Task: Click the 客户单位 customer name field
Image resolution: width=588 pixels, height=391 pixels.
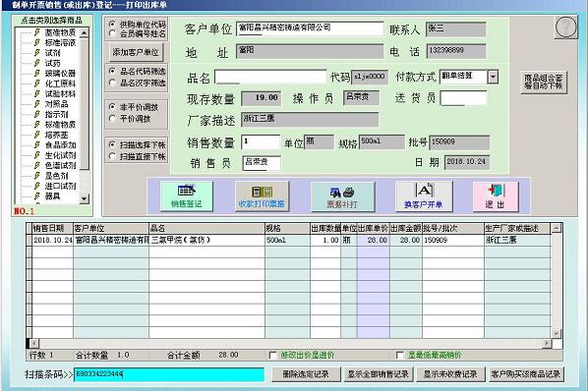Action: (x=310, y=28)
